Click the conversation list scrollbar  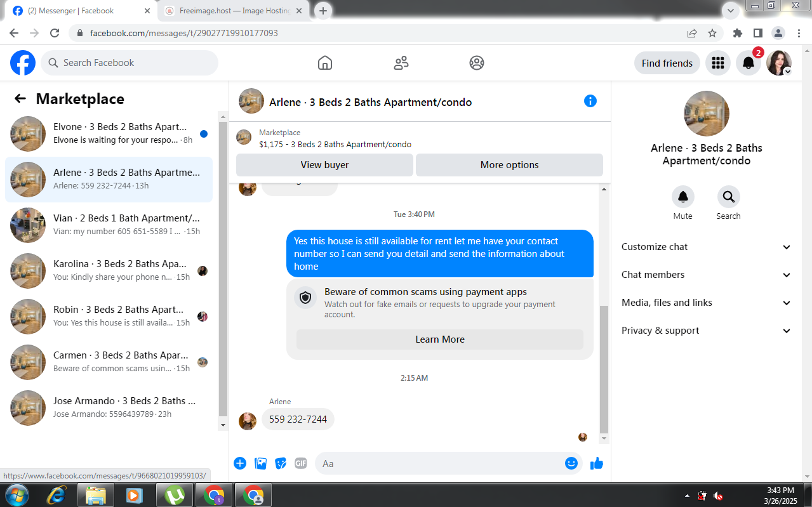point(223,268)
